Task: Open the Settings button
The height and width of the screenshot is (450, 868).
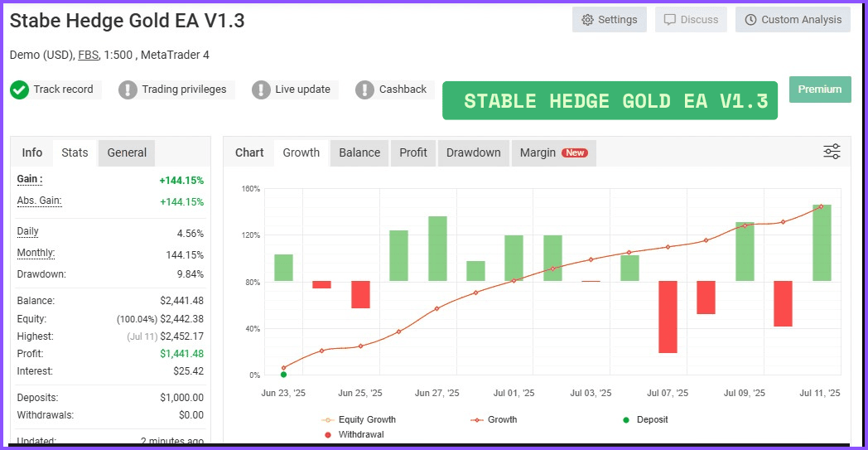Action: click(609, 20)
